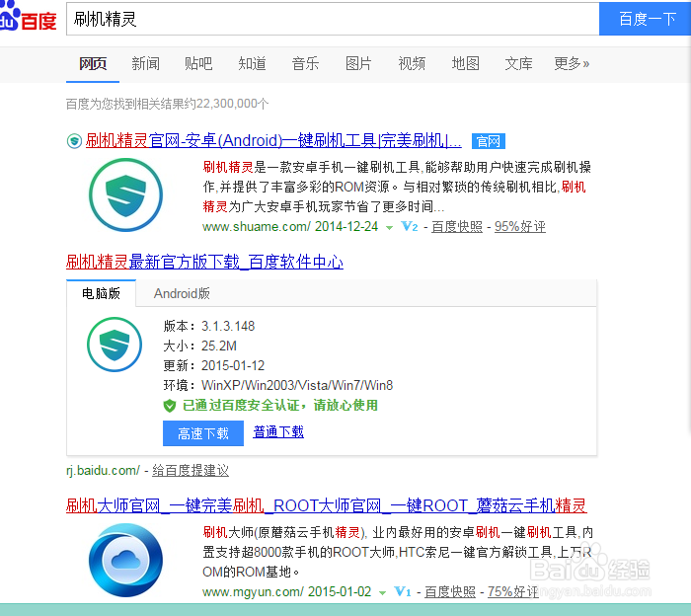
Task: Open the large 刷机精灵 shield logo thumbnail
Action: coord(125,194)
